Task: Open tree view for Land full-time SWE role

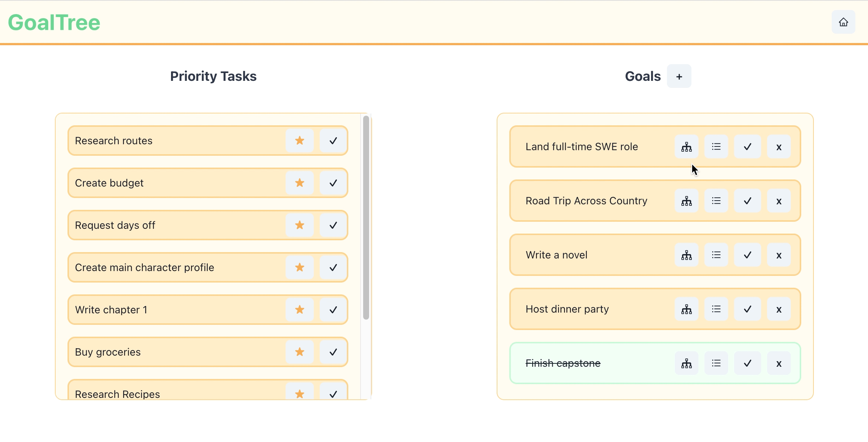Action: (x=686, y=147)
